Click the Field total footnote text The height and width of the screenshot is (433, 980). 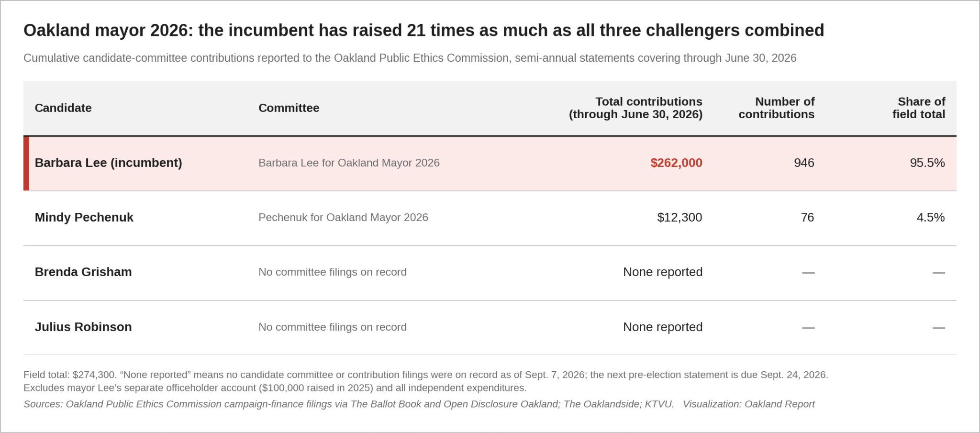pos(426,381)
